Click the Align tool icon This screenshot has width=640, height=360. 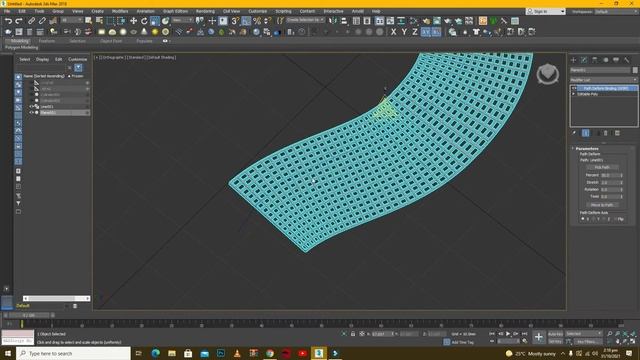click(x=344, y=21)
